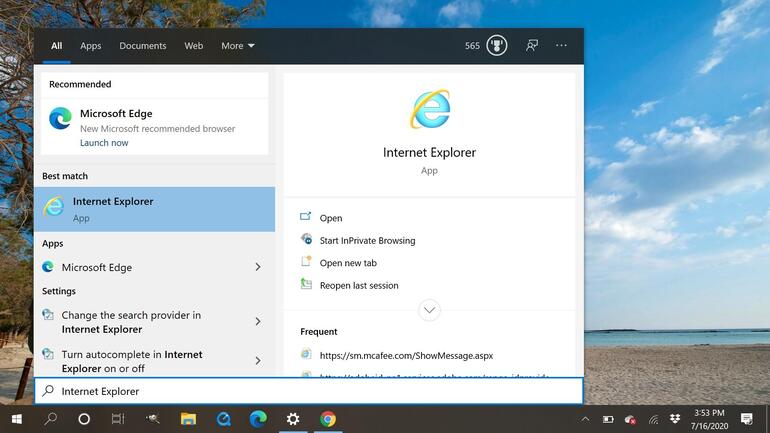Select Internet Explorer best match result

[x=155, y=209]
